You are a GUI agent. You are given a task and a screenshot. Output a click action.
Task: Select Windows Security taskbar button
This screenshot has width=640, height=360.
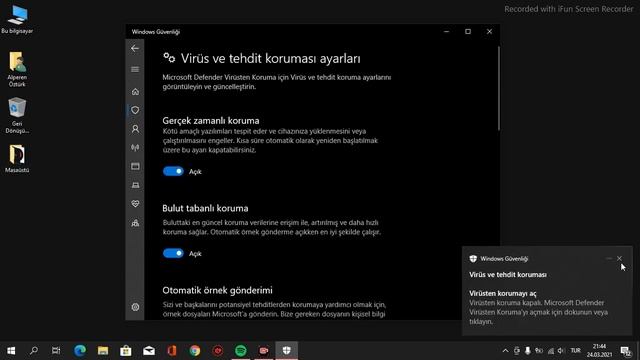(x=287, y=351)
